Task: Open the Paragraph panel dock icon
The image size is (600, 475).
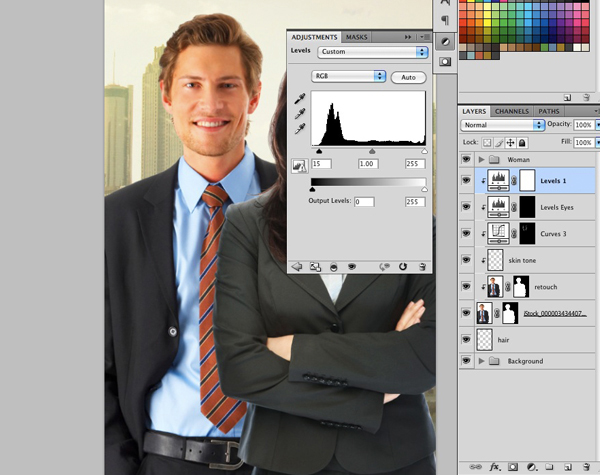Action: pyautogui.click(x=445, y=20)
